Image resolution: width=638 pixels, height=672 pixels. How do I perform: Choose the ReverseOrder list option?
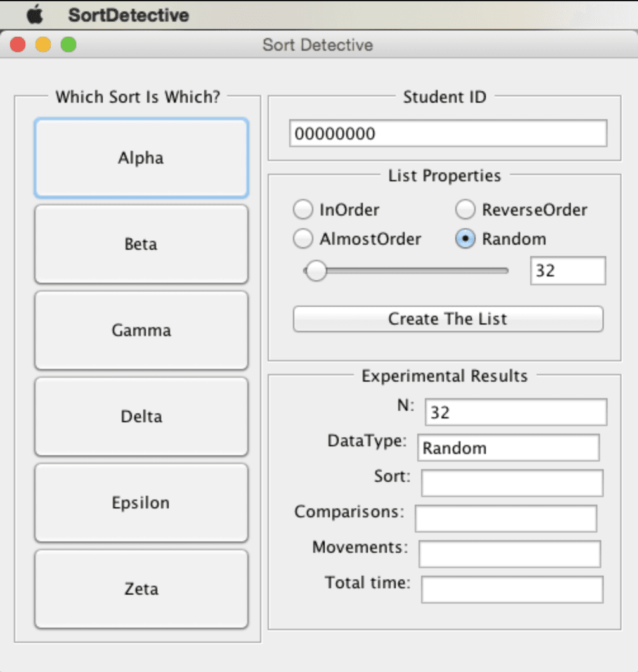[466, 209]
